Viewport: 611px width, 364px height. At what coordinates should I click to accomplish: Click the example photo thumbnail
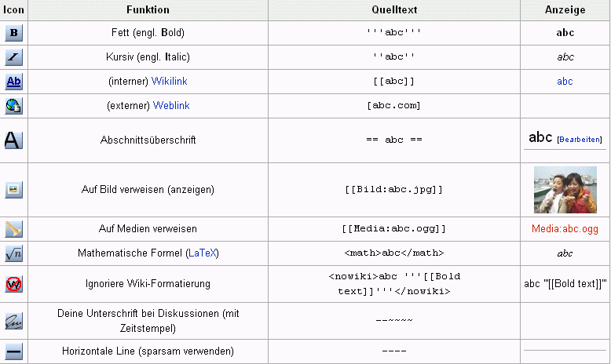565,189
